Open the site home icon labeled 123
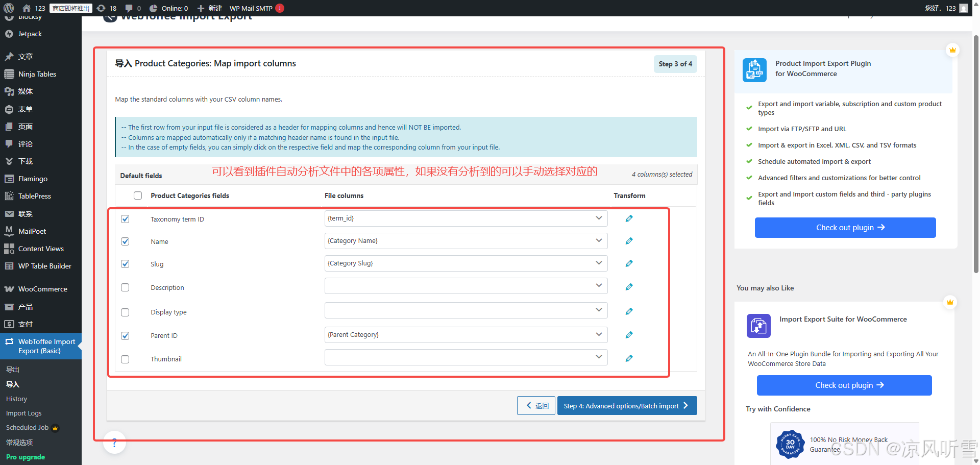The height and width of the screenshot is (465, 980). 27,8
